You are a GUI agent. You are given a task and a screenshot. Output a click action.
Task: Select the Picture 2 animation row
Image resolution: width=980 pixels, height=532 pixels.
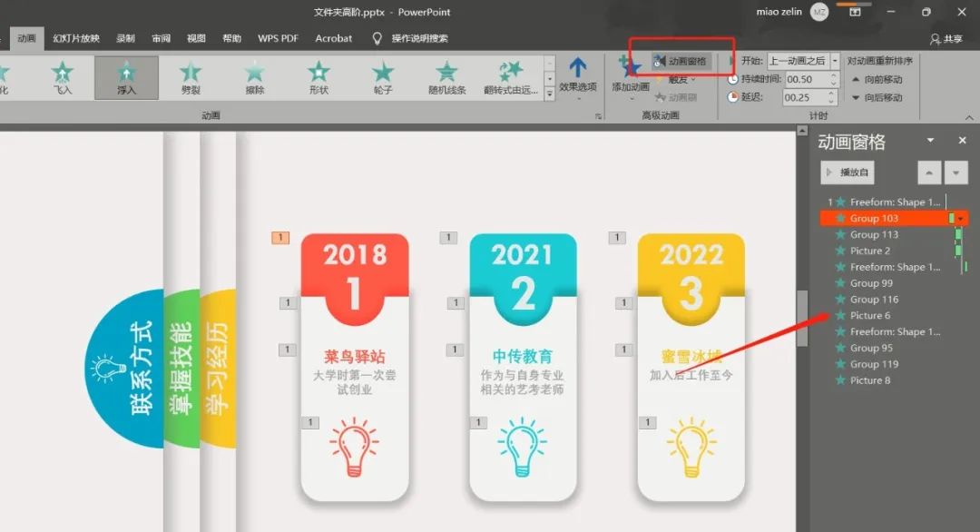[894, 251]
